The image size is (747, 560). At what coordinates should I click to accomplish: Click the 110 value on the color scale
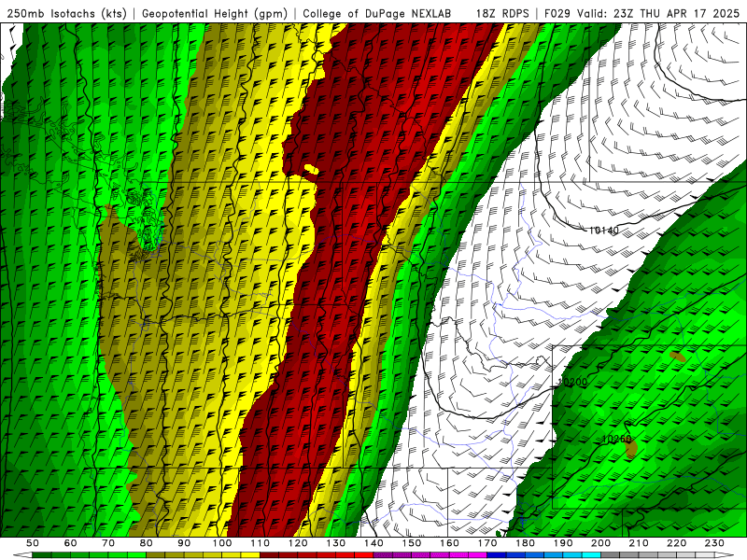[x=261, y=543]
